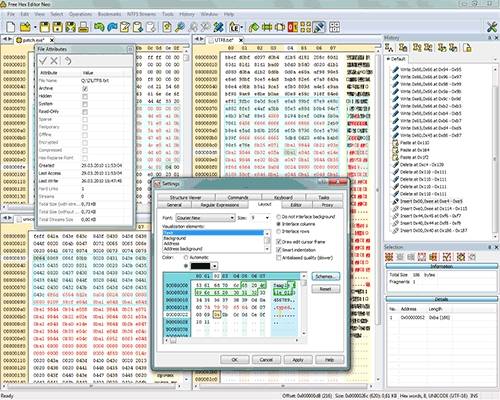Switch to the Editor tab in Settings

(x=296, y=205)
